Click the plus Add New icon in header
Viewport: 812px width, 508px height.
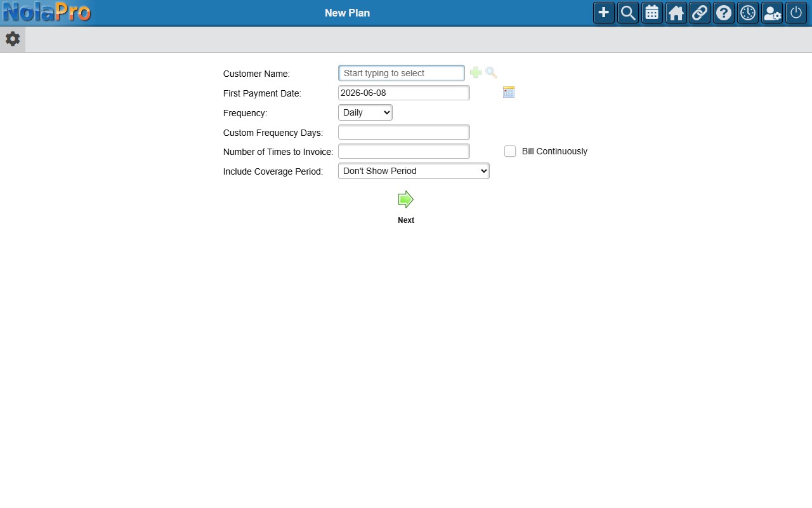tap(604, 13)
